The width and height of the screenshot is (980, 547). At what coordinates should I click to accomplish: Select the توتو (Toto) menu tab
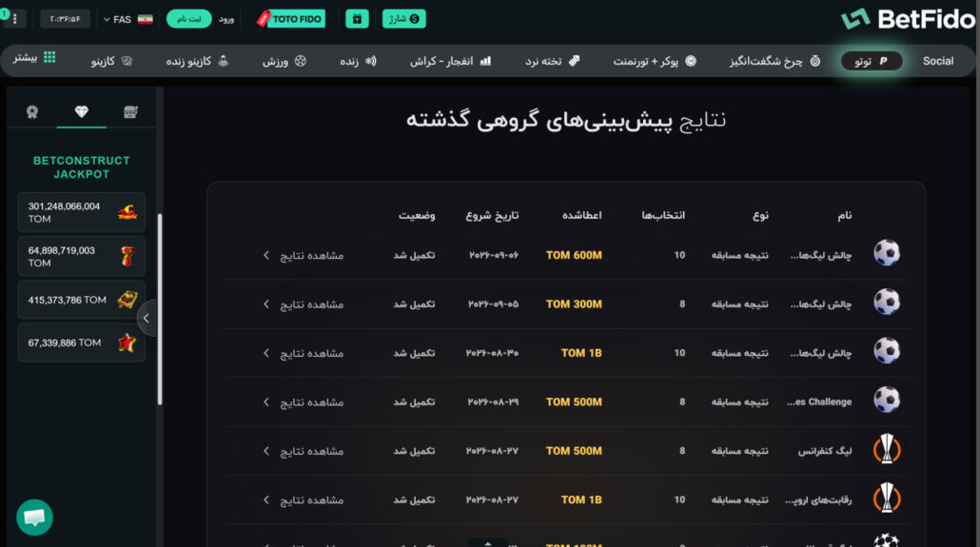[872, 61]
